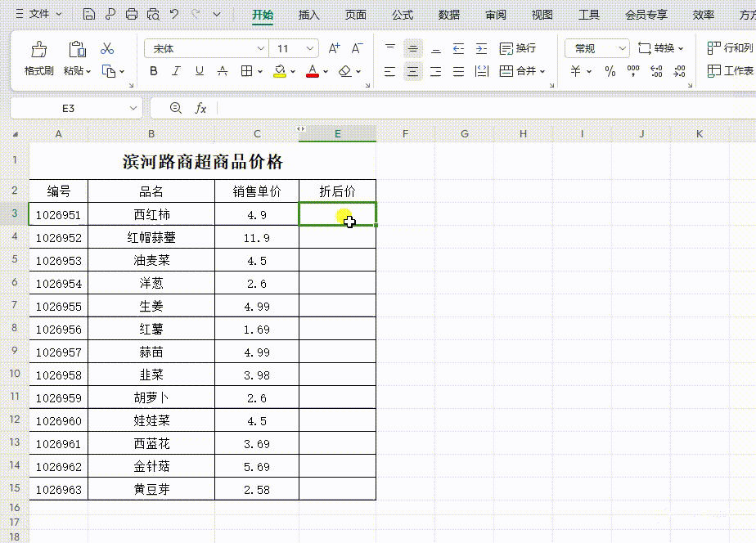The width and height of the screenshot is (756, 543).
Task: Expand the border style dropdown arrow
Action: tap(260, 72)
